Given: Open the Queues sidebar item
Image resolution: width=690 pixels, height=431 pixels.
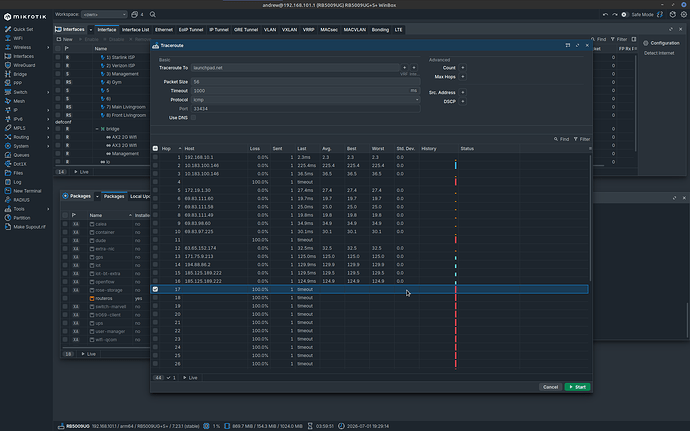Looking at the screenshot, I should pos(21,155).
